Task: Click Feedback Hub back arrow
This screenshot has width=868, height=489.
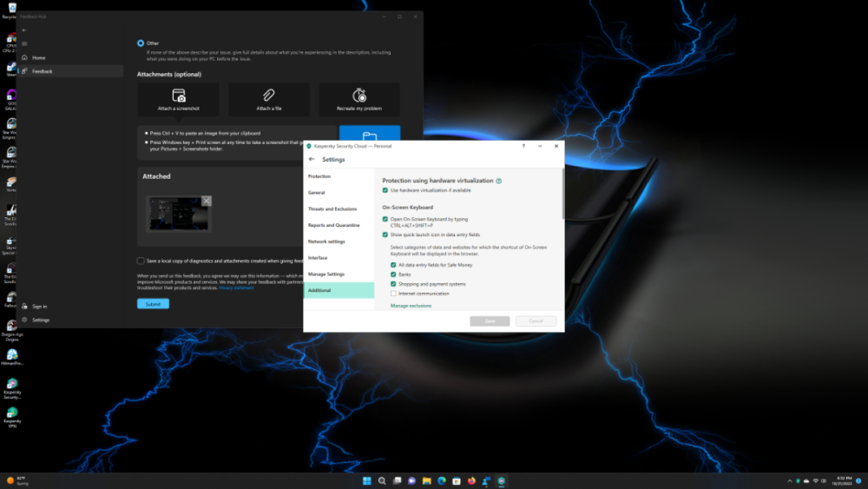Action: 23,30
